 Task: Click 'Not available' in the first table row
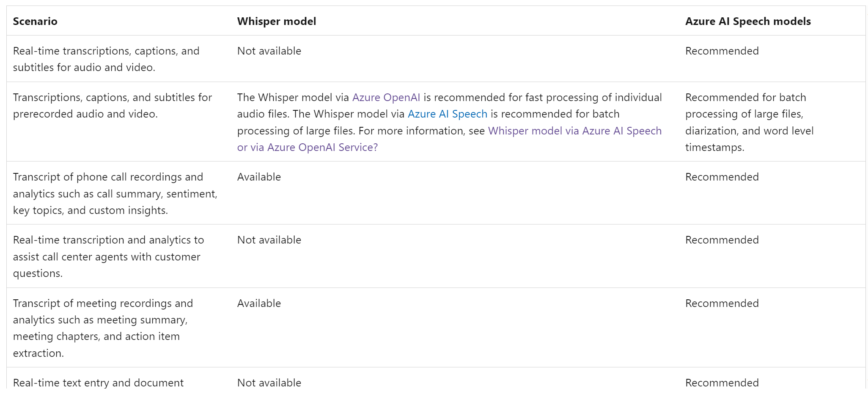click(269, 51)
